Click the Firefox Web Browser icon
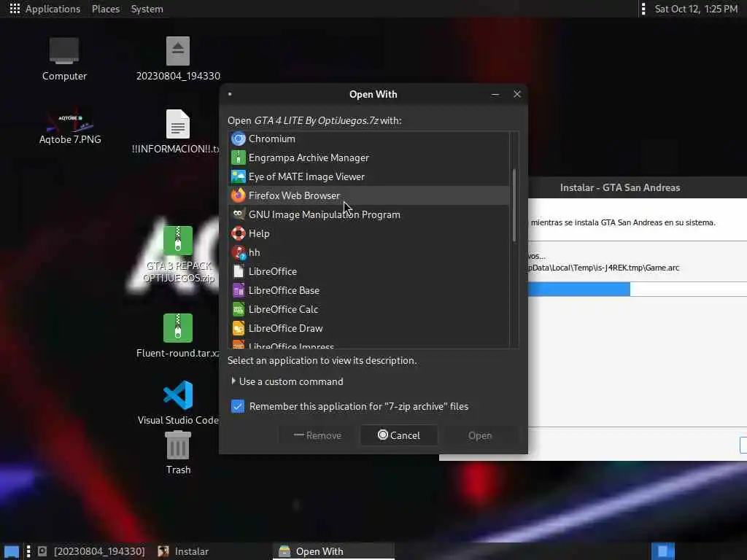Image resolution: width=747 pixels, height=560 pixels. pyautogui.click(x=239, y=195)
